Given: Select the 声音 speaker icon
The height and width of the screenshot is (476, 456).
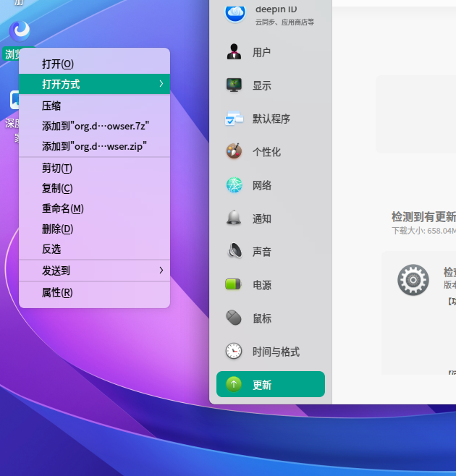Looking at the screenshot, I should 235,251.
